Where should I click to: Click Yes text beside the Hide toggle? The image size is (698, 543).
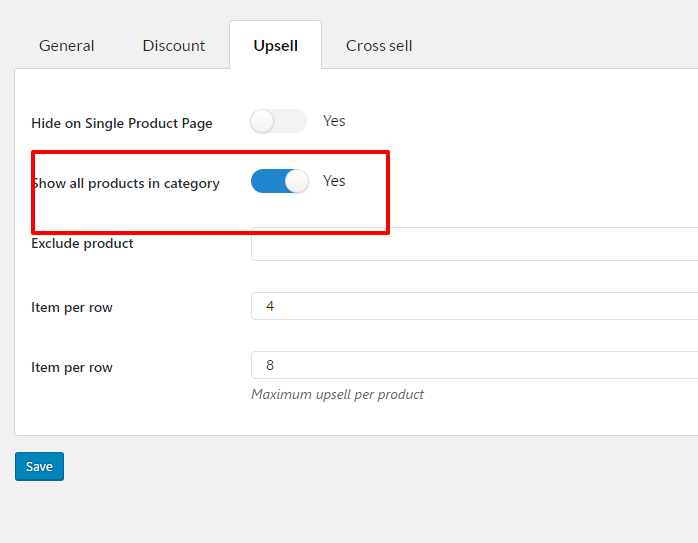(334, 121)
